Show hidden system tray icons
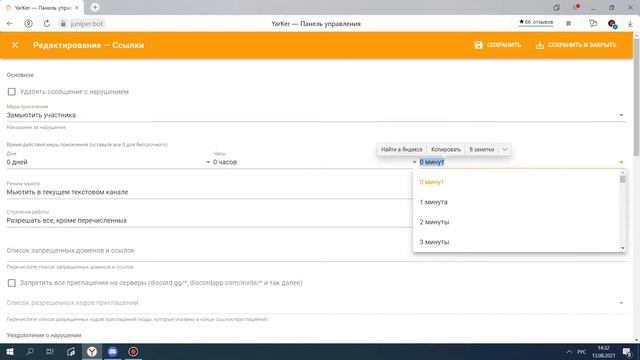 click(569, 352)
